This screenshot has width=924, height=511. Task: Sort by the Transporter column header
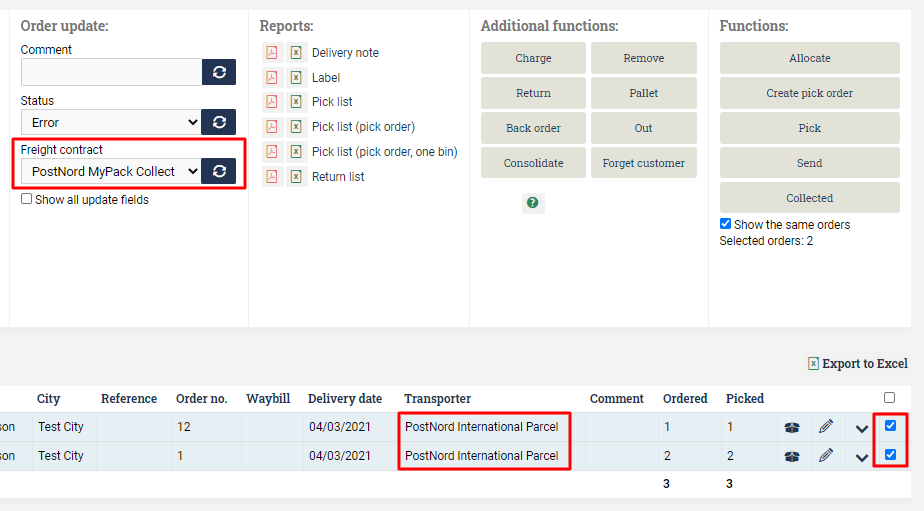point(437,398)
